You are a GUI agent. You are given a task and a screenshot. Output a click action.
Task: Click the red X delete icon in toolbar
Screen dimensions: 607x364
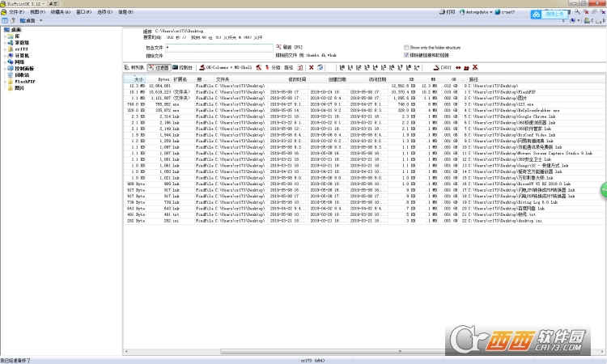click(311, 68)
